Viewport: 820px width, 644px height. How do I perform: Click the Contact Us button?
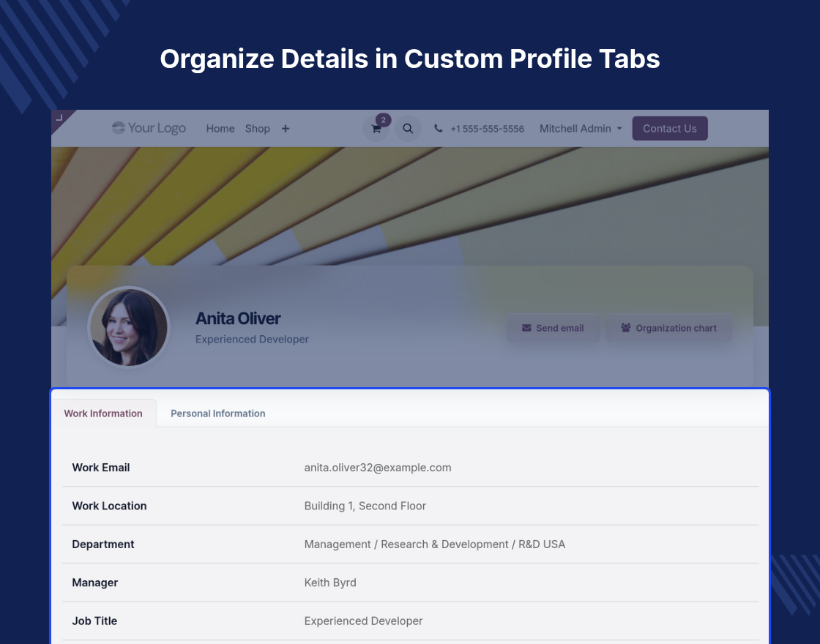click(x=670, y=129)
